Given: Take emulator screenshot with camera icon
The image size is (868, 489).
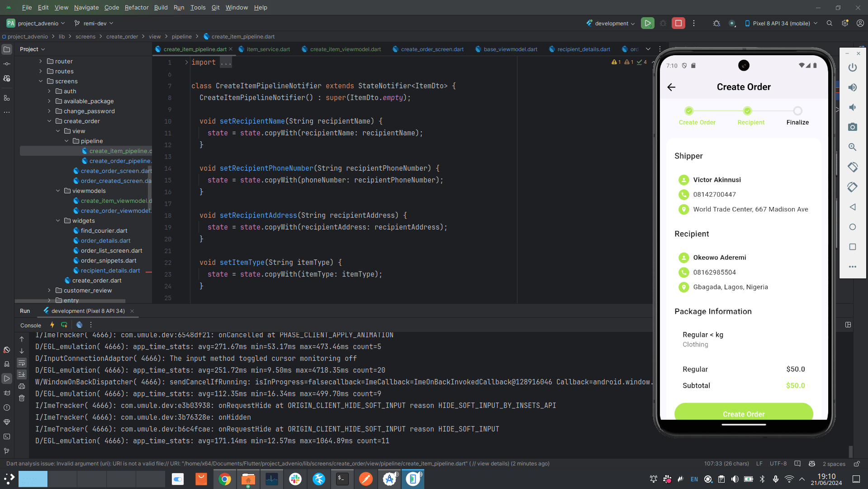Looking at the screenshot, I should pos(853,127).
